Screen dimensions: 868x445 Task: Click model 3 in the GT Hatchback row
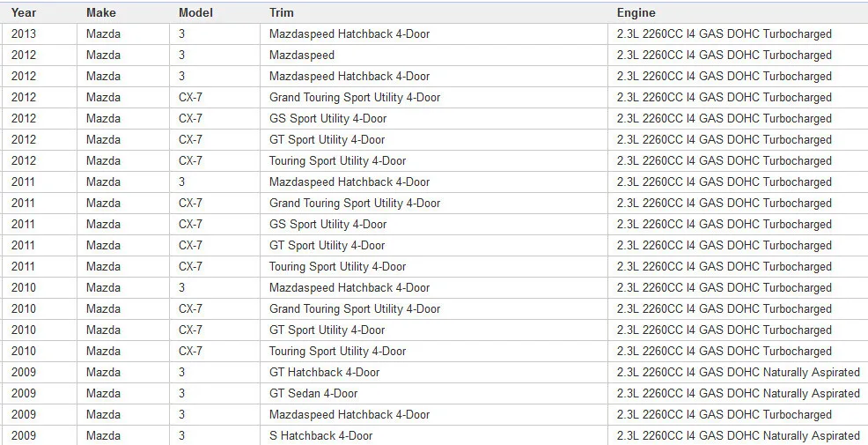click(x=215, y=372)
